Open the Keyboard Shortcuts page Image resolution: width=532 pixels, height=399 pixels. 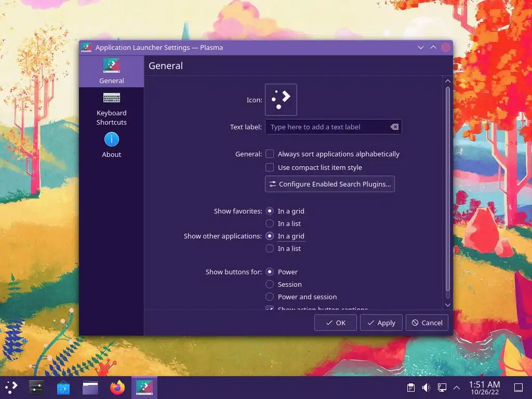pos(111,109)
